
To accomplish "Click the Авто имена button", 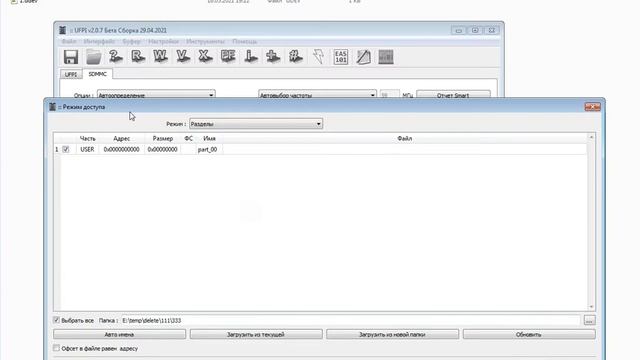I will click(119, 334).
